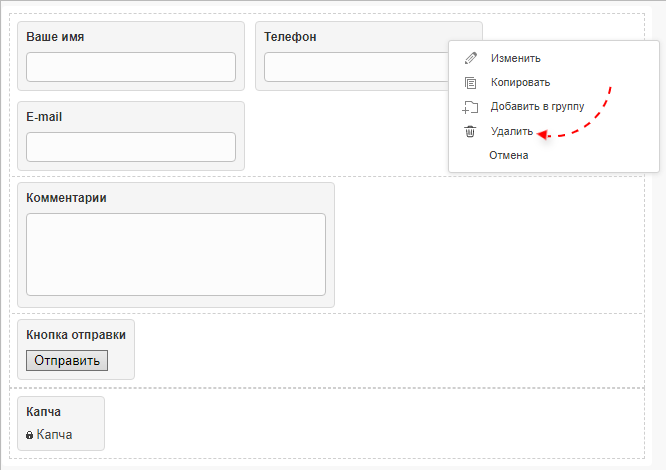The height and width of the screenshot is (470, 666).
Task: Choose Изменить from the context menu
Action: pos(515,58)
